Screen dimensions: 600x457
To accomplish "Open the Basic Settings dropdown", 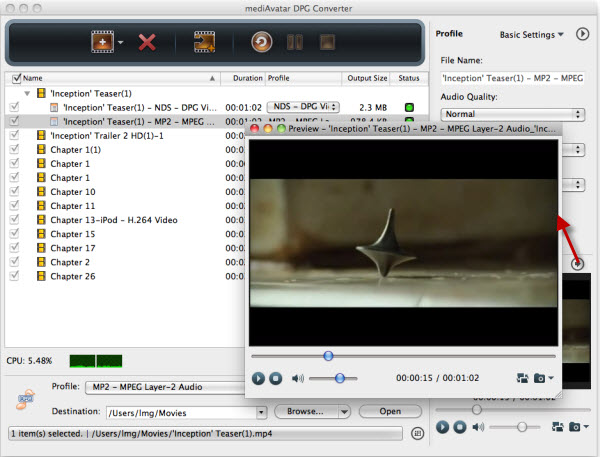I will [x=532, y=35].
